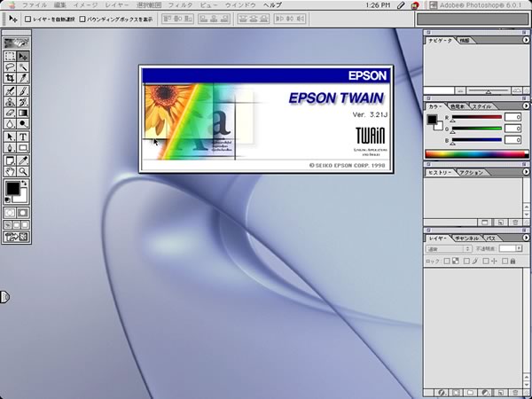
Task: Toggle lock position checkbox
Action: click(x=486, y=261)
